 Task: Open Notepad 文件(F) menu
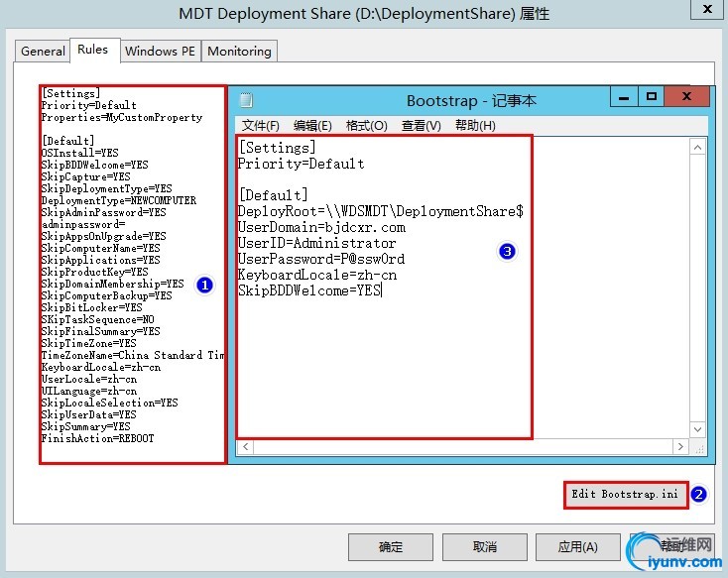261,125
